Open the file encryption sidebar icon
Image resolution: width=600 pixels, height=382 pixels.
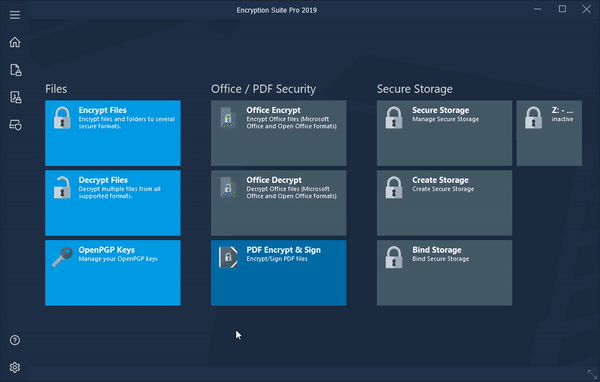click(x=15, y=70)
